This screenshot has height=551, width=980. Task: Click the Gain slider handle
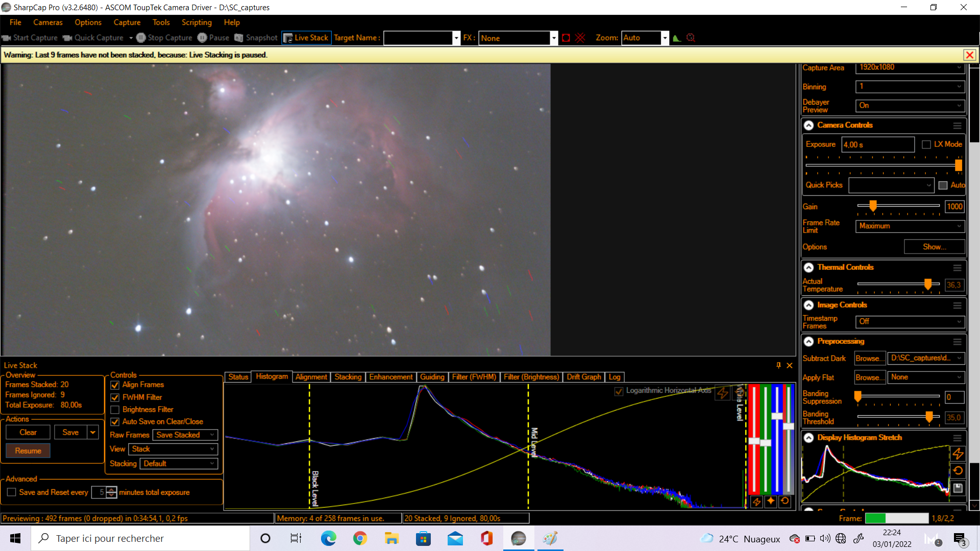873,206
